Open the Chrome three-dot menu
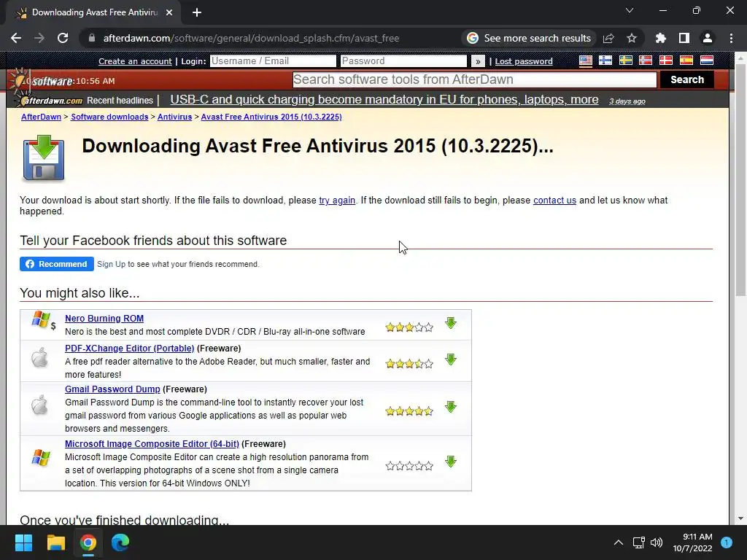 click(731, 38)
